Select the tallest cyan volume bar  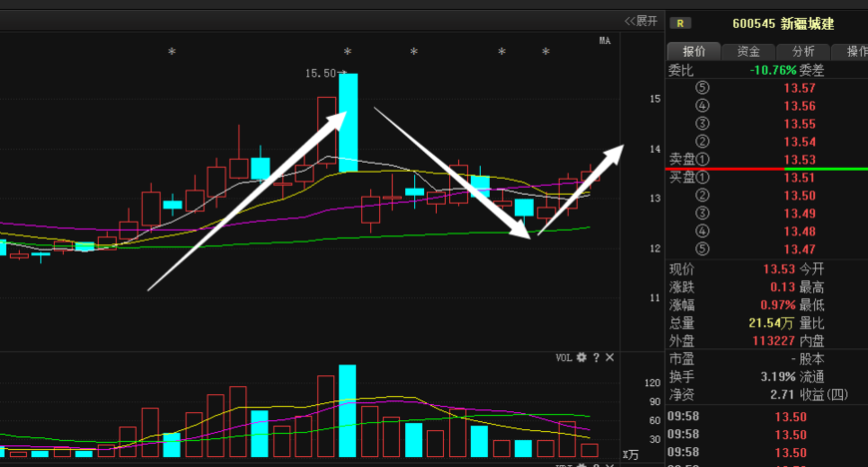point(347,410)
